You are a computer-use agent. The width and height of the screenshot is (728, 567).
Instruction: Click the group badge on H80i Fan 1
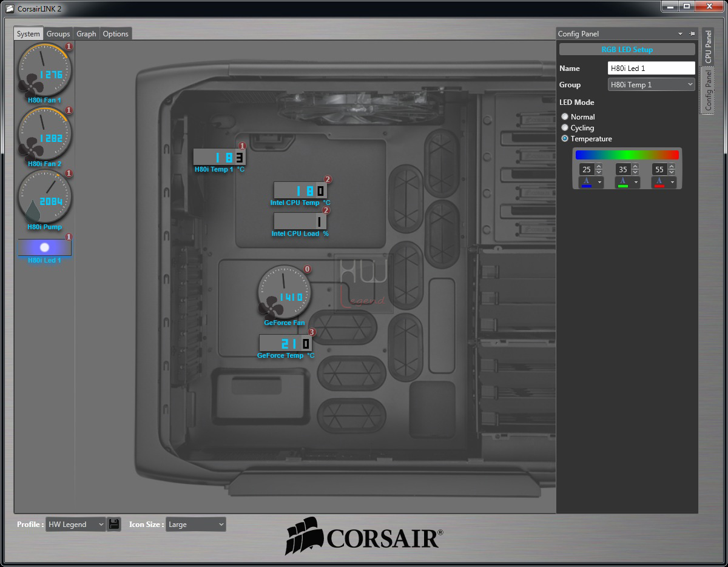click(69, 47)
